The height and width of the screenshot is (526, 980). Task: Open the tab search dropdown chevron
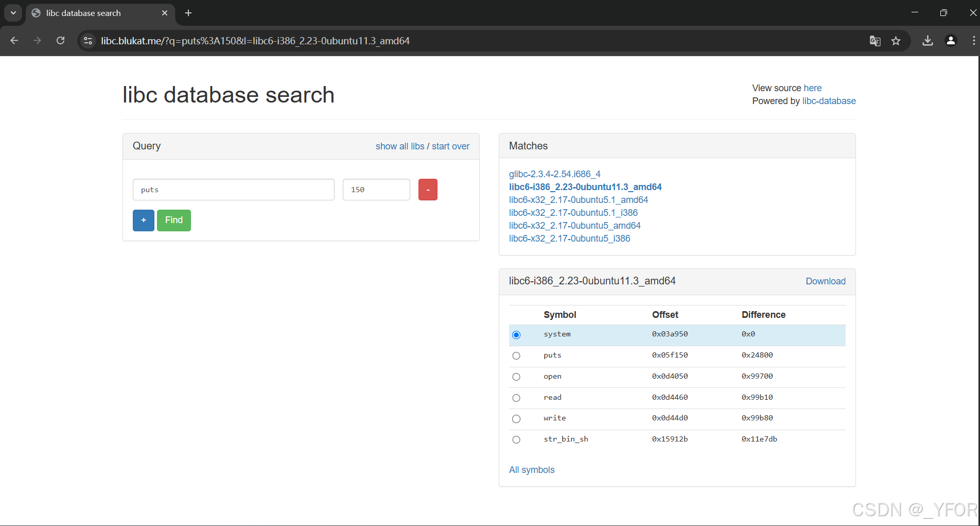(13, 13)
